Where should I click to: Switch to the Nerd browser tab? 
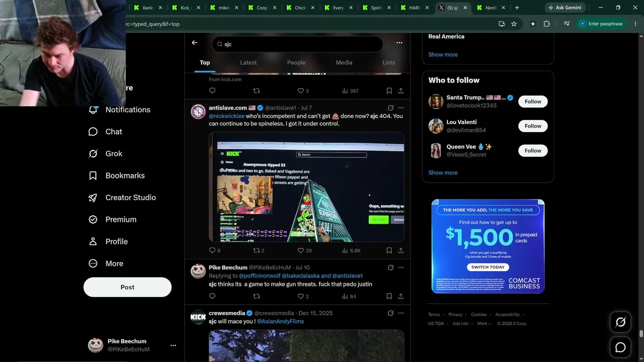pyautogui.click(x=490, y=8)
